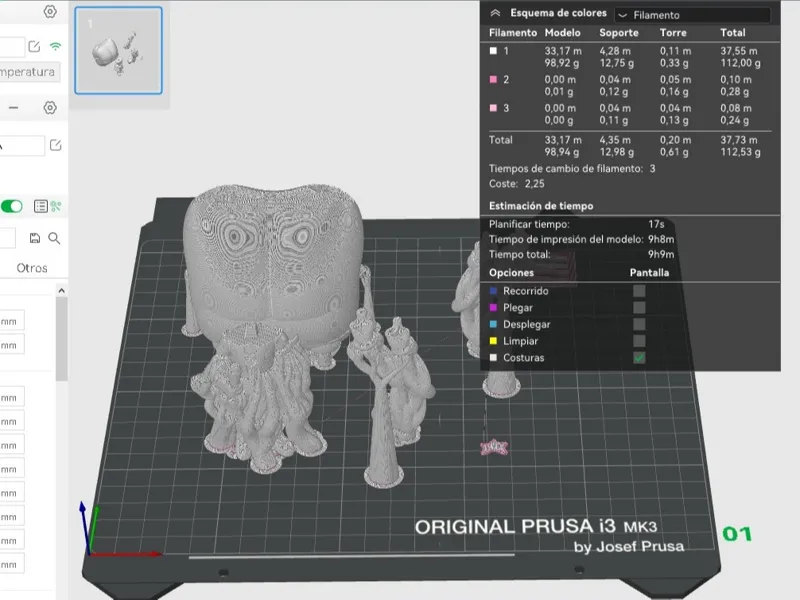
Task: Uncheck the Costuras display checkbox
Action: (x=639, y=358)
